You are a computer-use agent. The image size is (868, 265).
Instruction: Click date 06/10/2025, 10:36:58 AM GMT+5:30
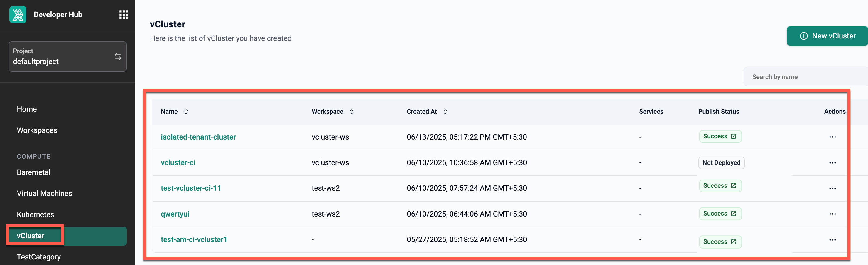tap(467, 163)
